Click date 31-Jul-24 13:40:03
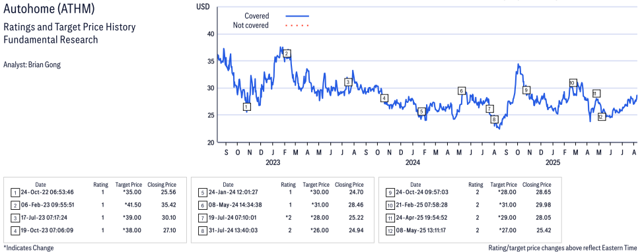 [x=234, y=230]
